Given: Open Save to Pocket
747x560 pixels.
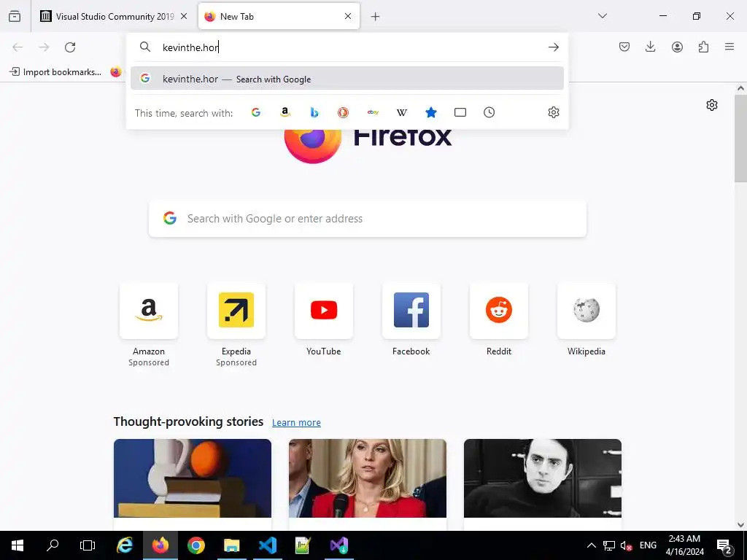Looking at the screenshot, I should (x=624, y=47).
